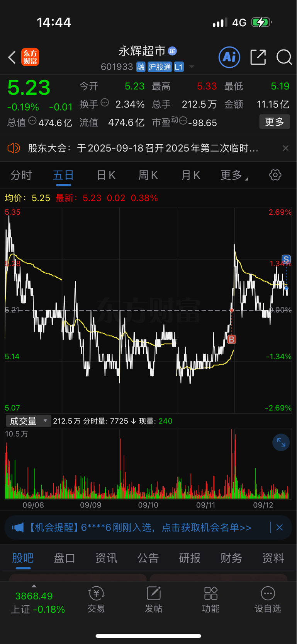Click the 更多 quote details button
297x644 pixels.
[x=275, y=122]
